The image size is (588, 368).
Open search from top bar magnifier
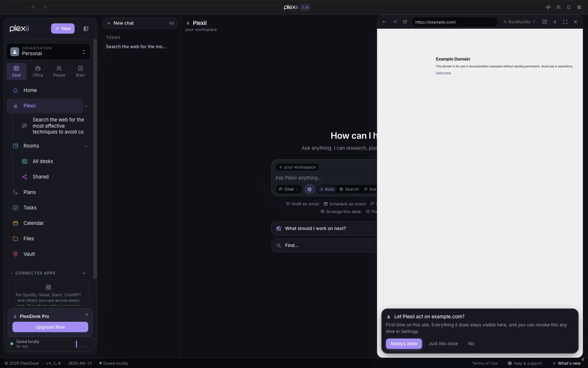click(x=569, y=7)
